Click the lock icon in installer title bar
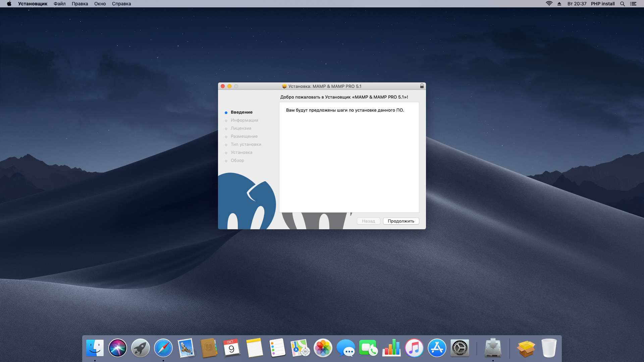Image resolution: width=644 pixels, height=362 pixels. pos(422,86)
